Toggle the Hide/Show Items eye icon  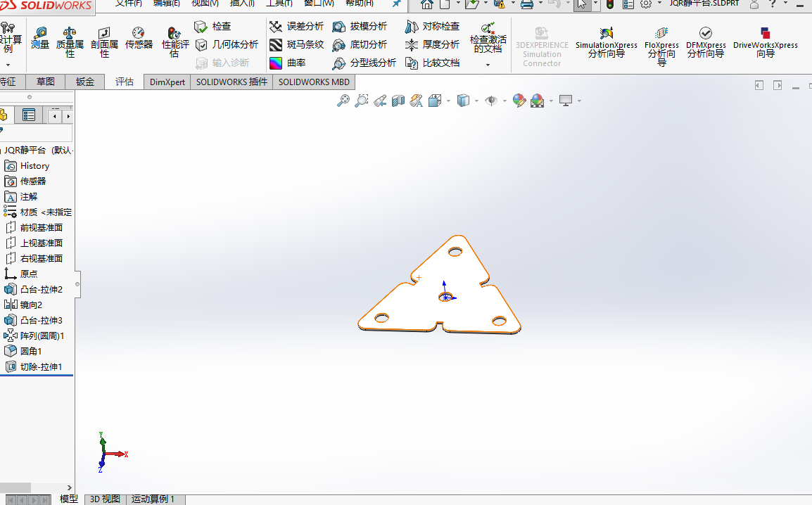tap(491, 101)
